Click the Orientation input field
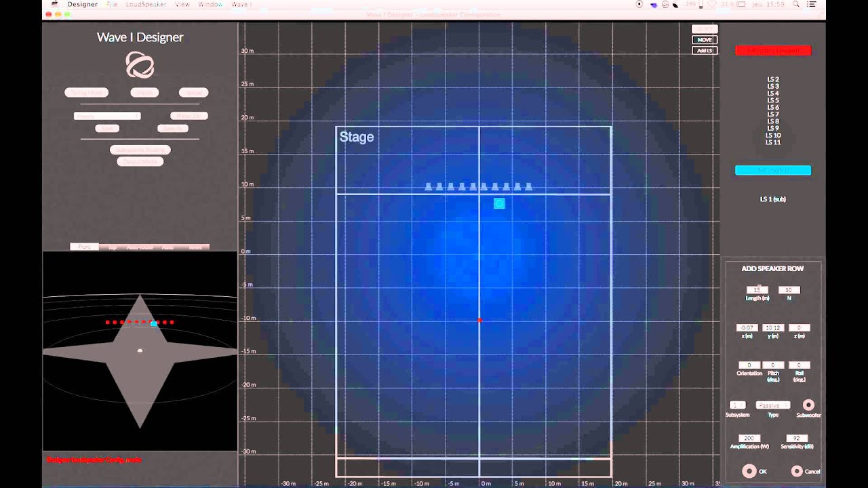868x488 pixels. (749, 365)
